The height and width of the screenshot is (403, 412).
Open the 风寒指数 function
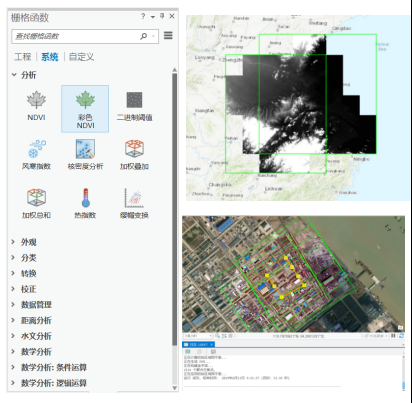[x=36, y=155]
